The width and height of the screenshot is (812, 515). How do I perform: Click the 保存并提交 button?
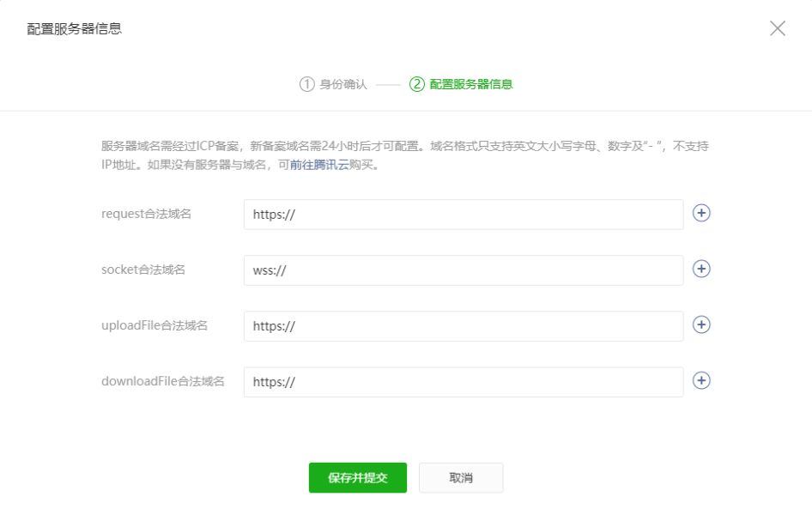(358, 478)
